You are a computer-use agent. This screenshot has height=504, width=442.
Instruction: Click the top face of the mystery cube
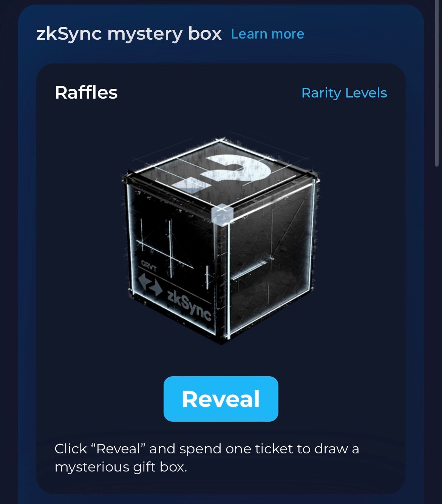click(x=221, y=174)
